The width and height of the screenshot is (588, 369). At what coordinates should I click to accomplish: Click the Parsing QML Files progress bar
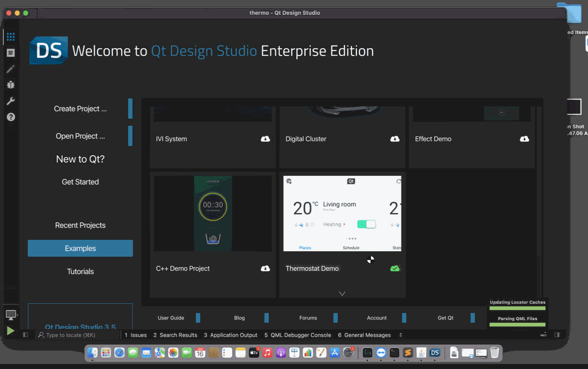517,324
